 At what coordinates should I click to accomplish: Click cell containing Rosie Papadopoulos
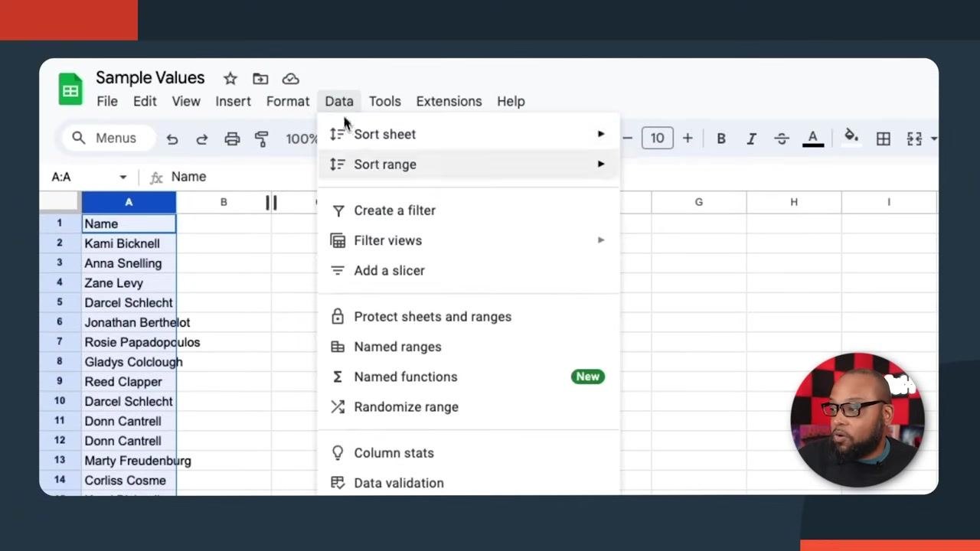coord(129,342)
